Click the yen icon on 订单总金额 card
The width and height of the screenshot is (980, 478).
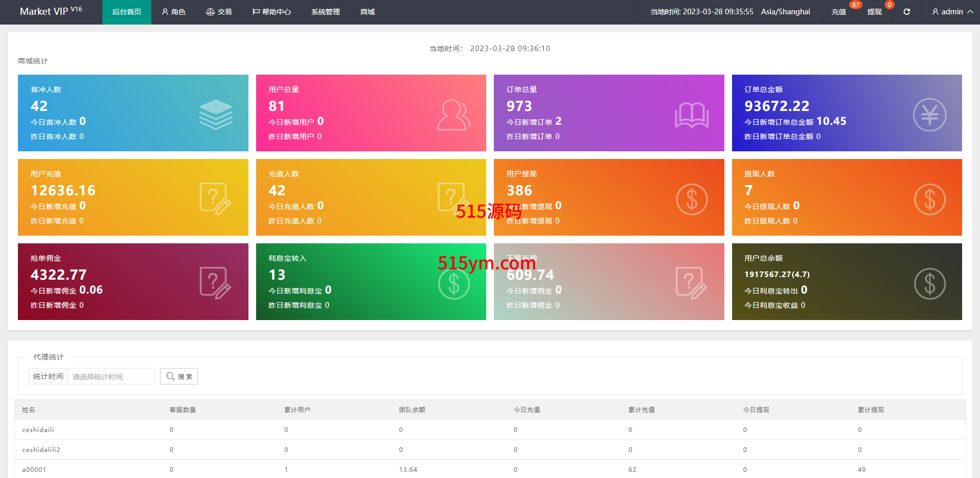929,115
